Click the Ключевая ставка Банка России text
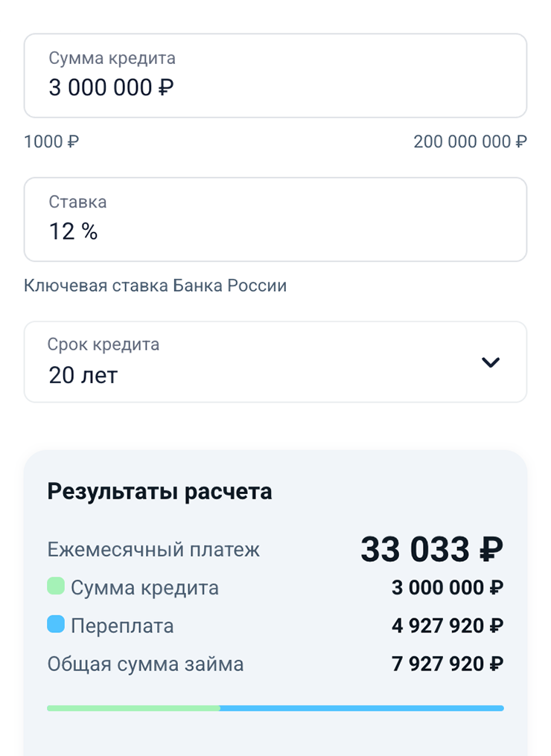Viewport: 551px width, 756px height. click(x=155, y=286)
